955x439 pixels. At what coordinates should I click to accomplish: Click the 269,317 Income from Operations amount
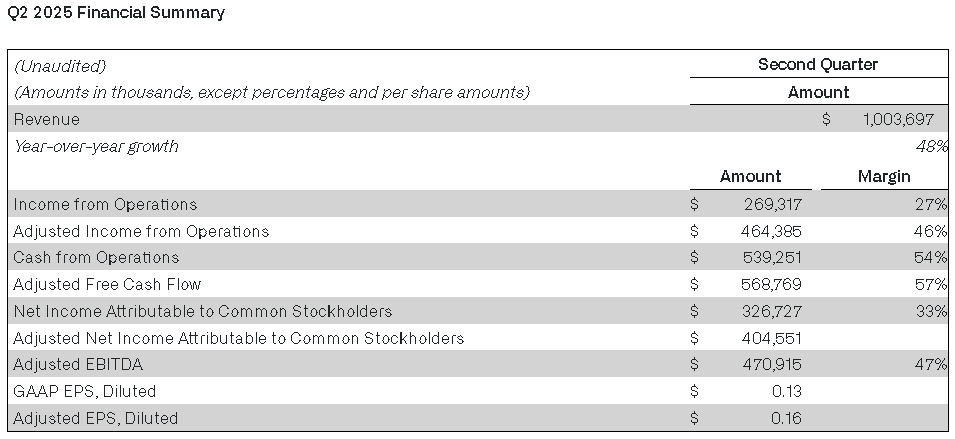tap(772, 205)
